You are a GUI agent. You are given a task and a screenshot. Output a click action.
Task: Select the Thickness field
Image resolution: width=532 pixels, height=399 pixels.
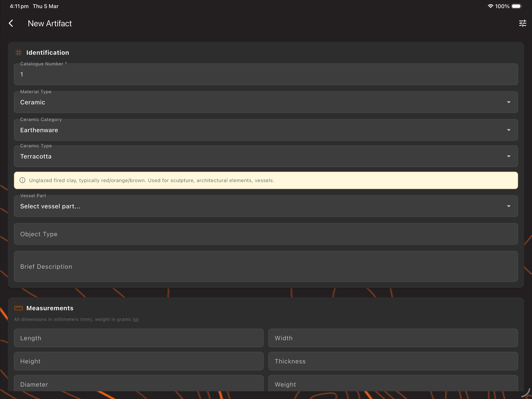[393, 361]
